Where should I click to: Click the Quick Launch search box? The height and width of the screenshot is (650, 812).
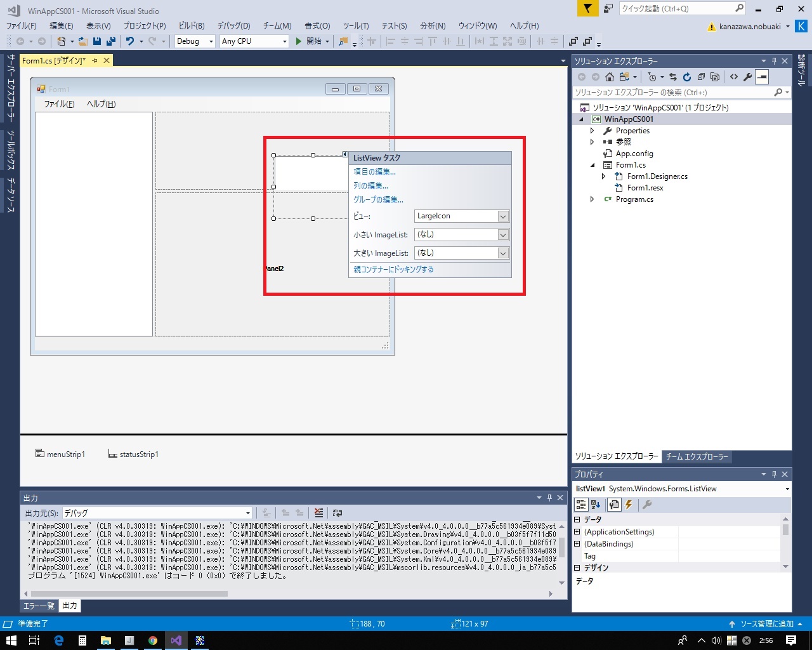[x=683, y=8]
